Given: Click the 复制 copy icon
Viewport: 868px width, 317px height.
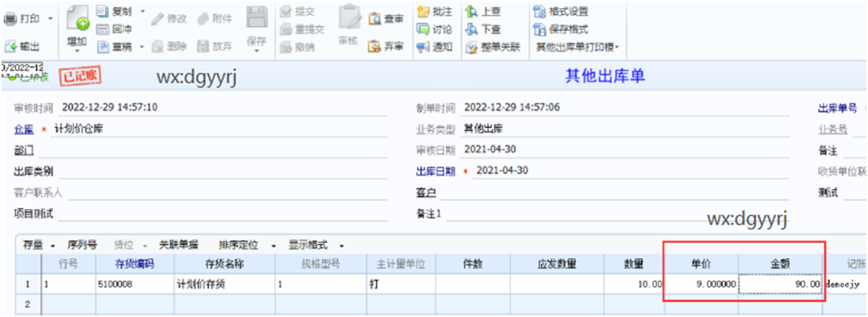Looking at the screenshot, I should coord(103,11).
